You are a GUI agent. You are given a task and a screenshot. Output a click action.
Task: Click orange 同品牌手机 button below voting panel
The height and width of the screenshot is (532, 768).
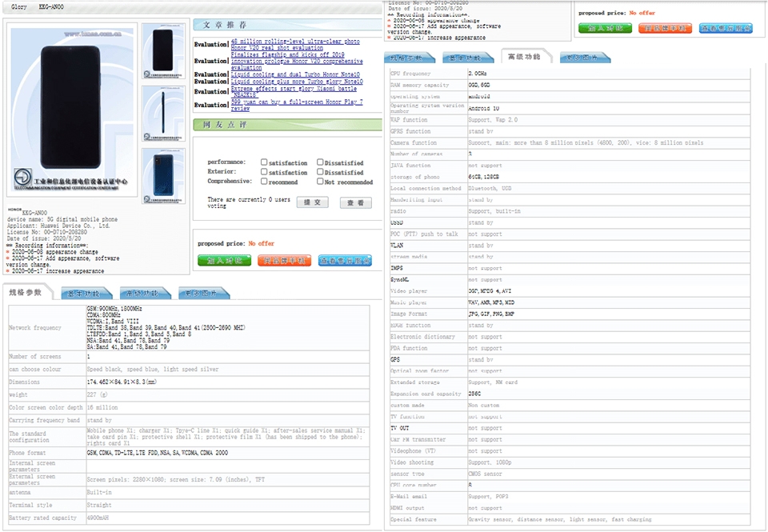tap(285, 261)
